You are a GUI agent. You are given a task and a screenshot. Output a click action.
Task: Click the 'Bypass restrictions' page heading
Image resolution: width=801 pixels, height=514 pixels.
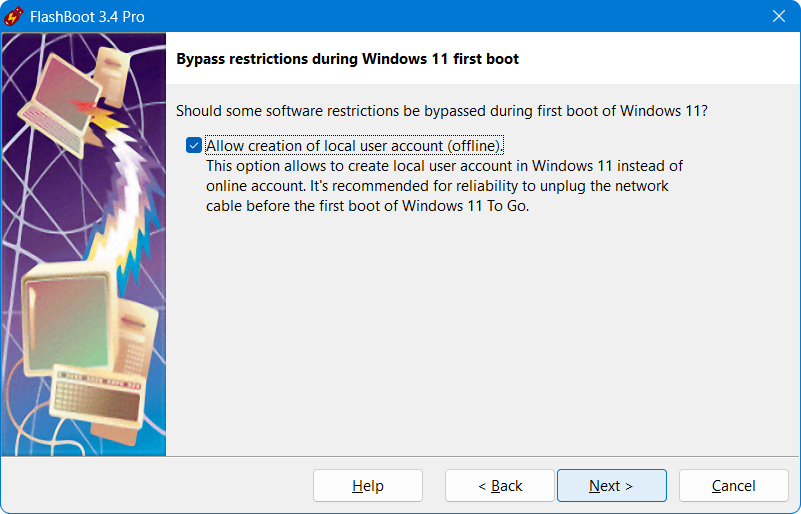coord(347,59)
